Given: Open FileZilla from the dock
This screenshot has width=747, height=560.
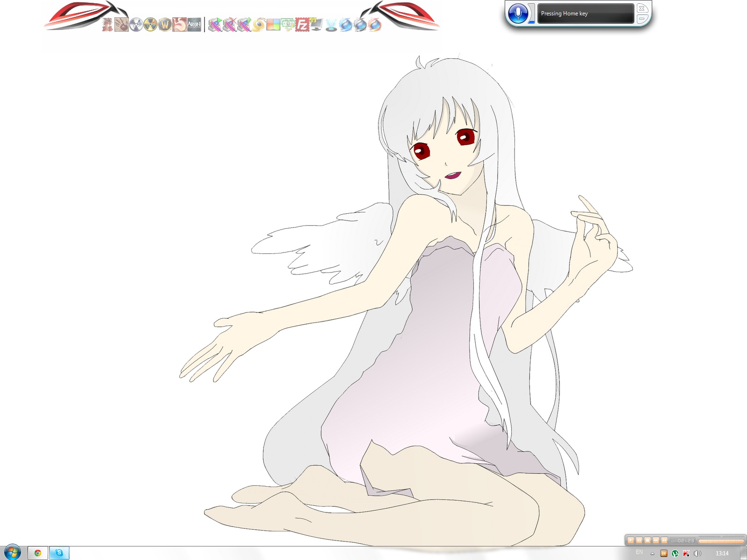Looking at the screenshot, I should (x=302, y=25).
